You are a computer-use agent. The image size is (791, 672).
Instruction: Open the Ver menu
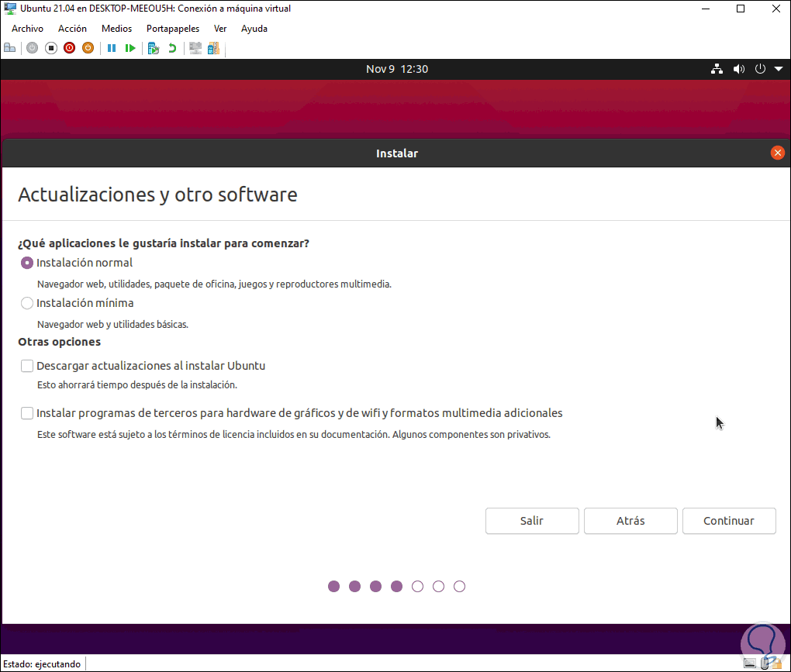[x=220, y=29]
